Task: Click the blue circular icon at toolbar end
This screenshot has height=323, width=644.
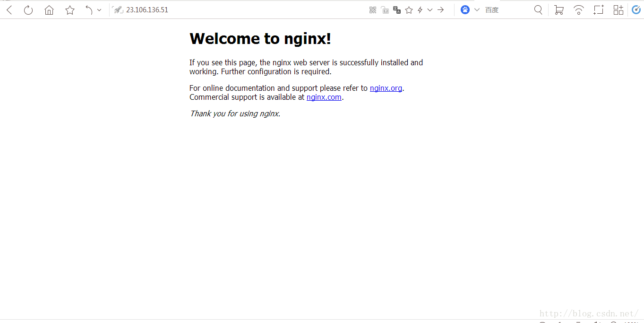Action: [636, 10]
